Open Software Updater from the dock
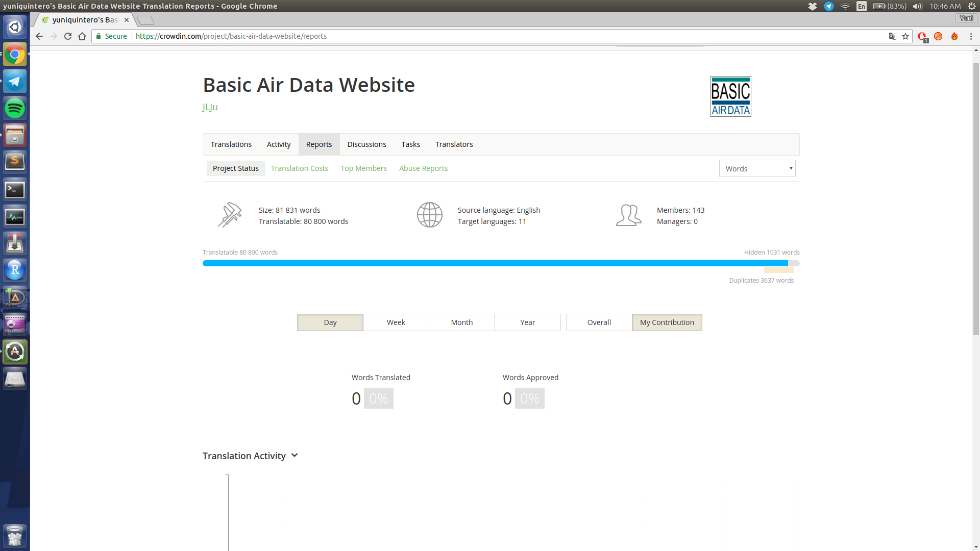The image size is (980, 551). (x=15, y=352)
